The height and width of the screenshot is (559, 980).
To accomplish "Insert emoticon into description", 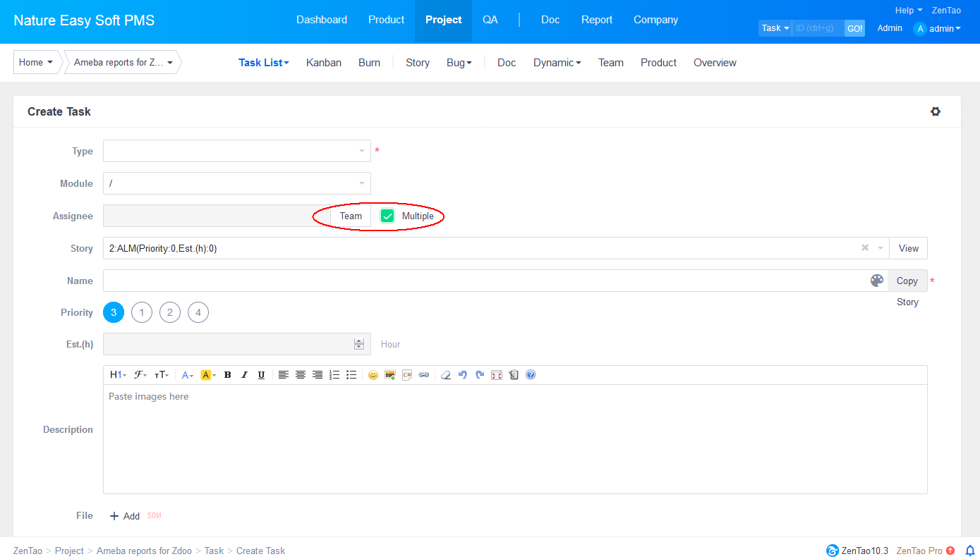I will [x=373, y=375].
